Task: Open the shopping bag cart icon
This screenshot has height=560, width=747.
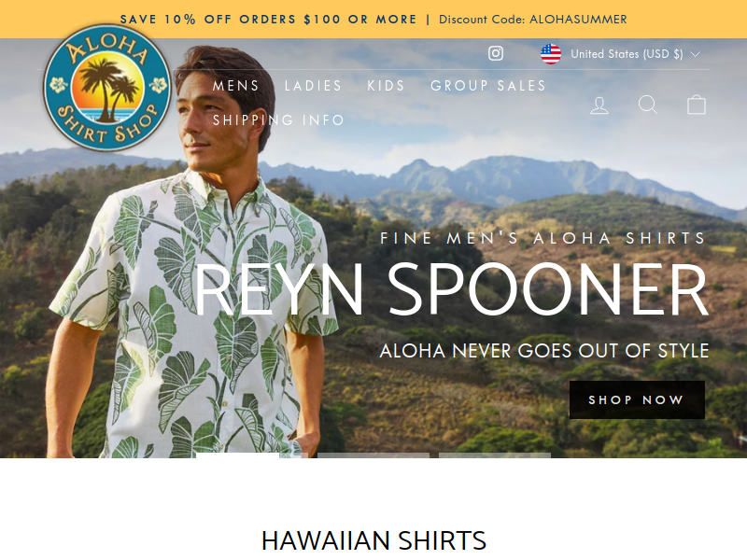Action: pyautogui.click(x=696, y=105)
